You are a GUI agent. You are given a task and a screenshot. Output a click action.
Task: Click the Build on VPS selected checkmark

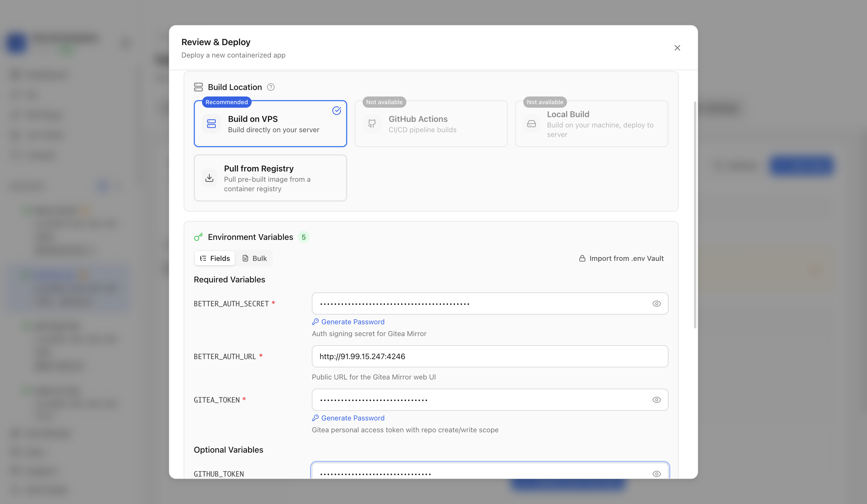click(x=336, y=111)
